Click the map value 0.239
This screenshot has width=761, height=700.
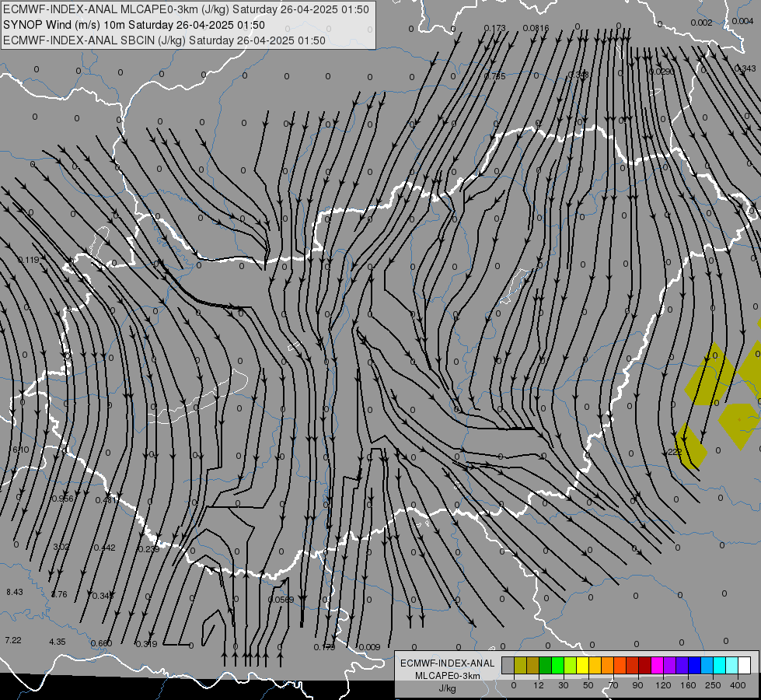point(148,549)
